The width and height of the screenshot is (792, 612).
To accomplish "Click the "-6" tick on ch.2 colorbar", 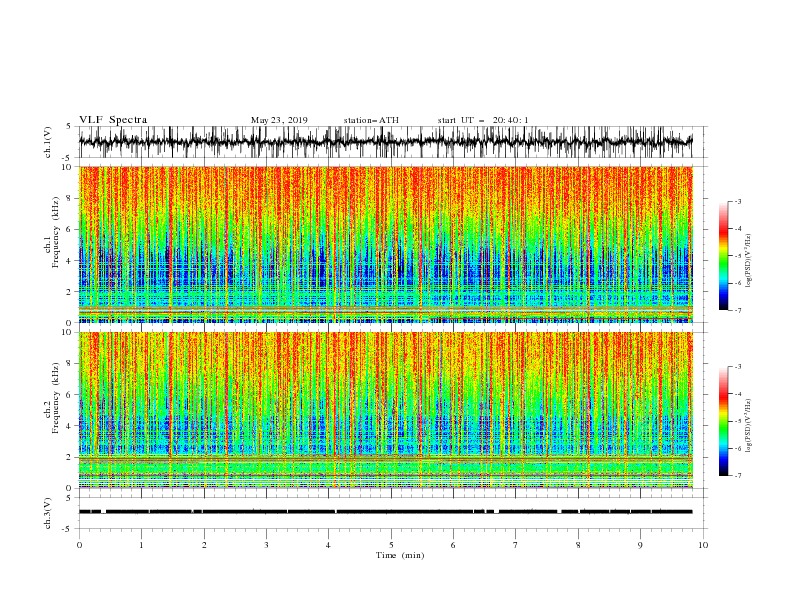I will [x=737, y=448].
